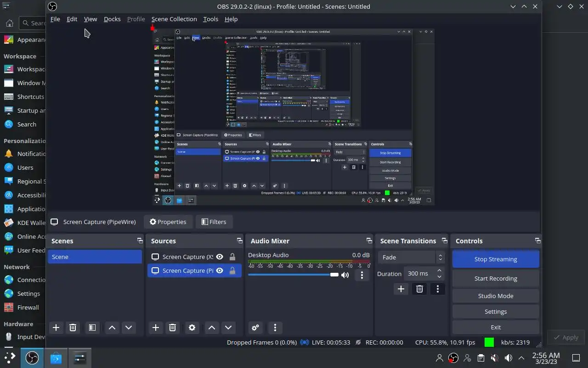588x368 pixels.
Task: Click the Exit button
Action: pyautogui.click(x=496, y=327)
